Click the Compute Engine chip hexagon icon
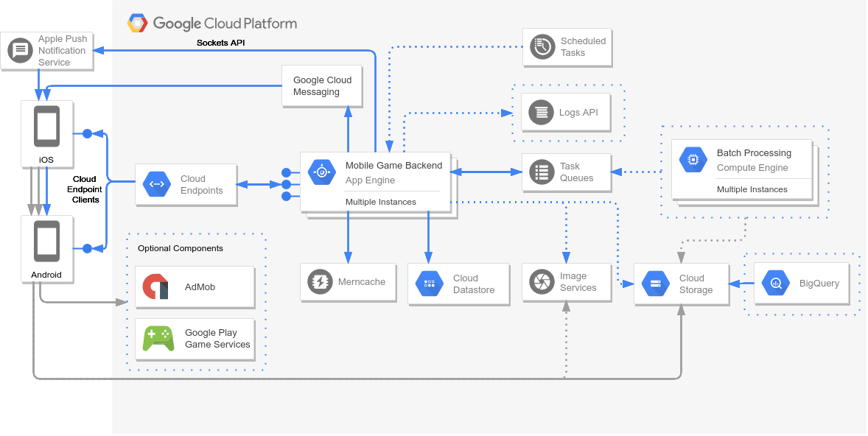 click(693, 160)
